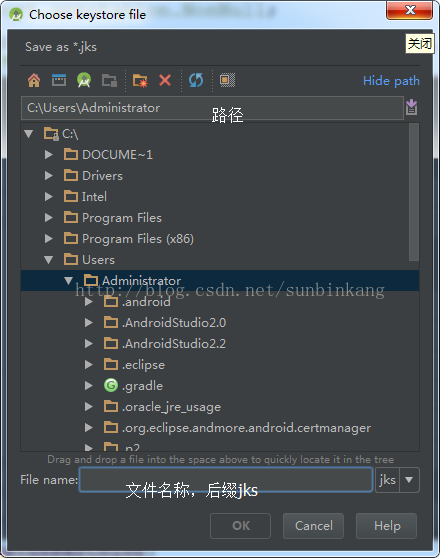Click folder icon beside Drivers
Screen dimensions: 440x558
(x=71, y=175)
